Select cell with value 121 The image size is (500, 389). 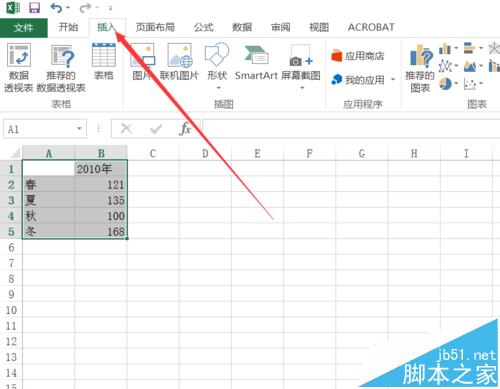pyautogui.click(x=101, y=184)
